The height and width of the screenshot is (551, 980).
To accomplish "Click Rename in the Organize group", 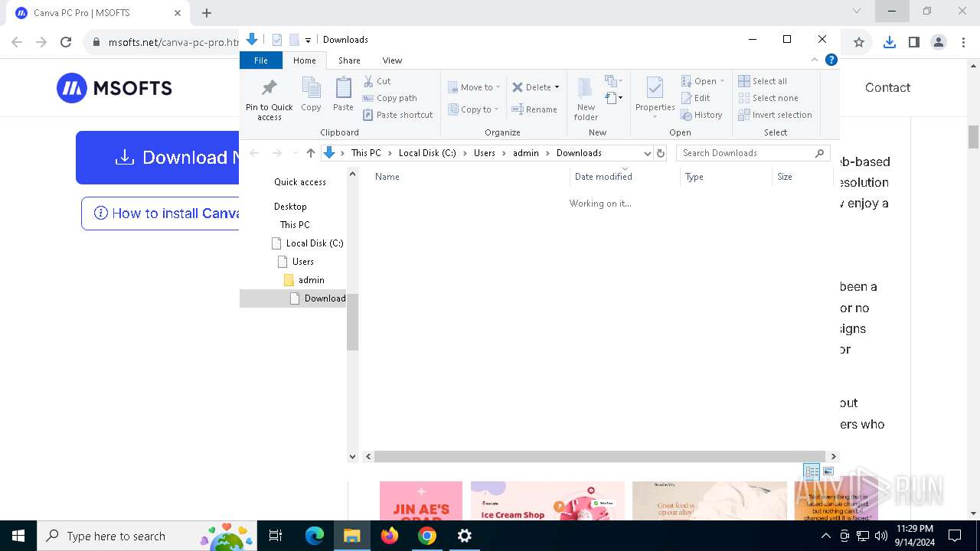I will pyautogui.click(x=534, y=109).
